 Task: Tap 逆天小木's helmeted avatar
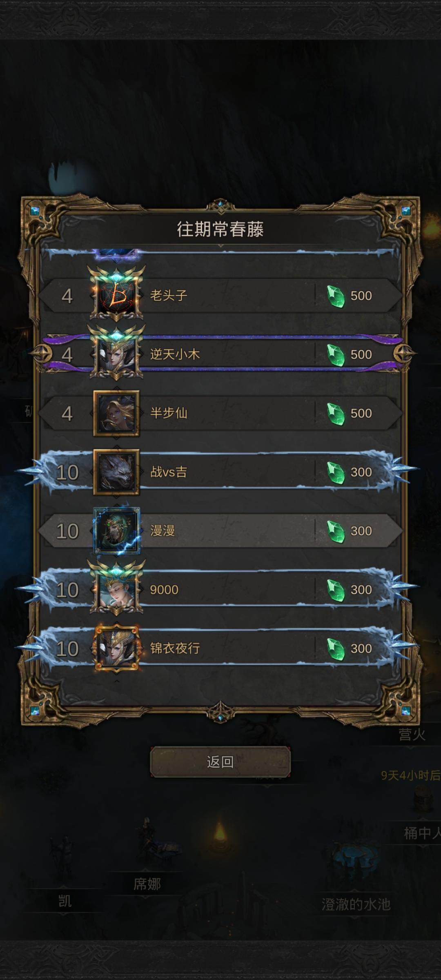(x=116, y=354)
